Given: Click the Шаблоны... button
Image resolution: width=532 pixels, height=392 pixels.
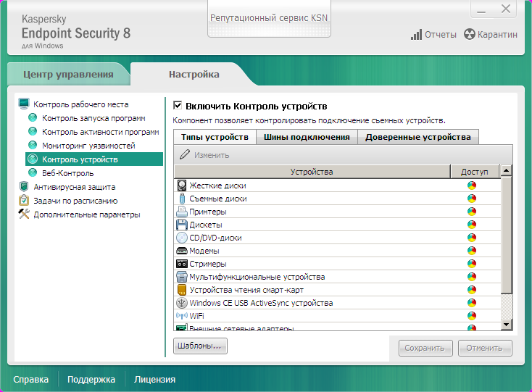Looking at the screenshot, I should [x=200, y=346].
